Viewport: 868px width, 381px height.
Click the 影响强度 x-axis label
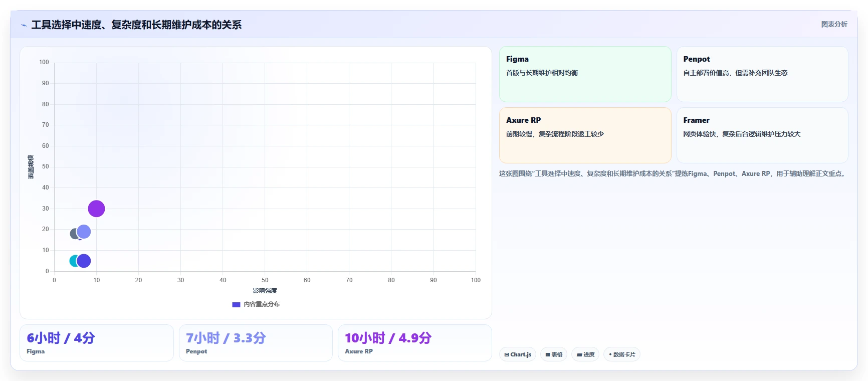tap(265, 291)
